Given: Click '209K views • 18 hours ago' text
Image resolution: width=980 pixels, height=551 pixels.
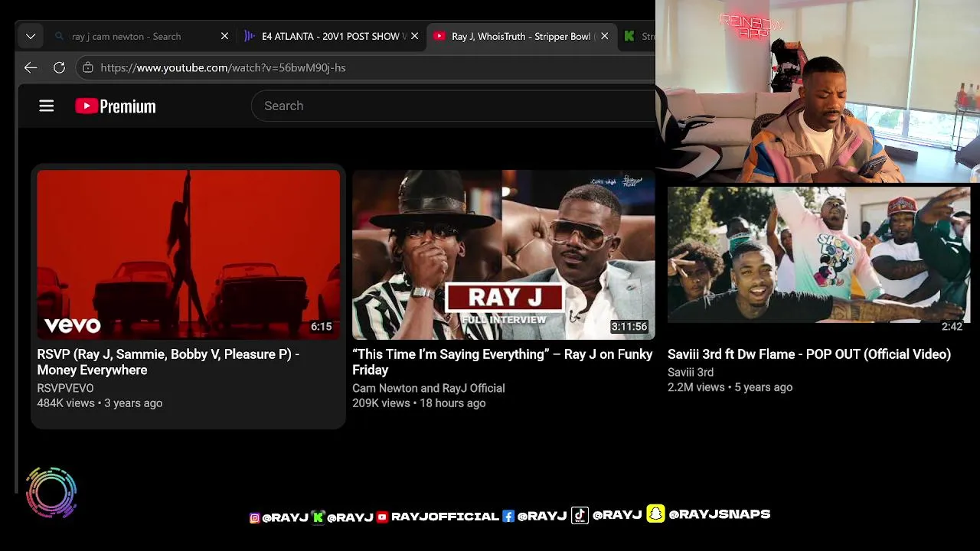Looking at the screenshot, I should click(x=419, y=403).
